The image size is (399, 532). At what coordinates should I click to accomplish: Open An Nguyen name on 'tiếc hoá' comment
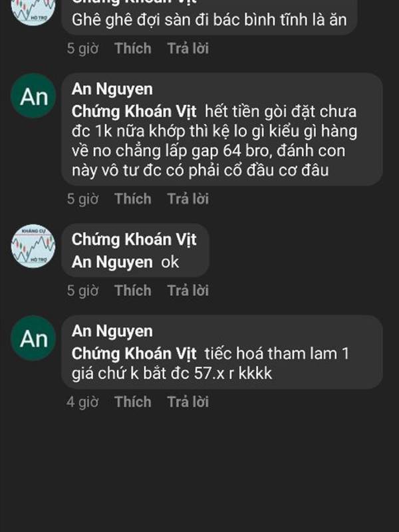pyautogui.click(x=112, y=331)
